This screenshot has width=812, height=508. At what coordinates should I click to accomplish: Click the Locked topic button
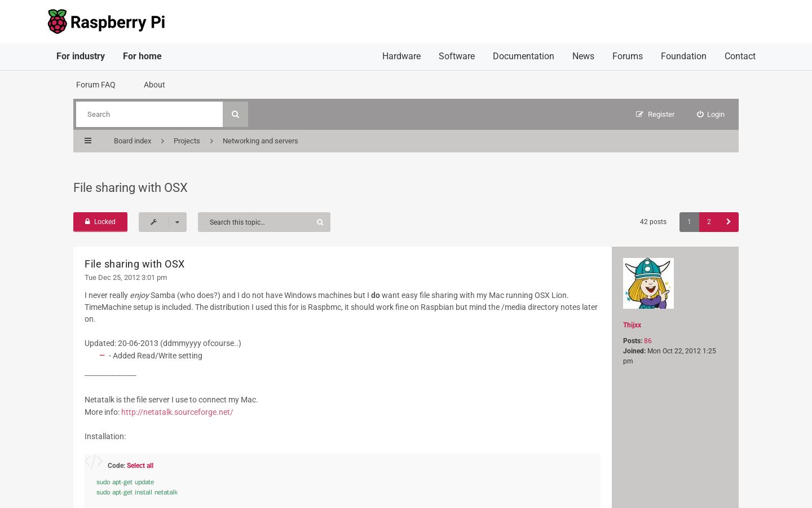click(100, 222)
